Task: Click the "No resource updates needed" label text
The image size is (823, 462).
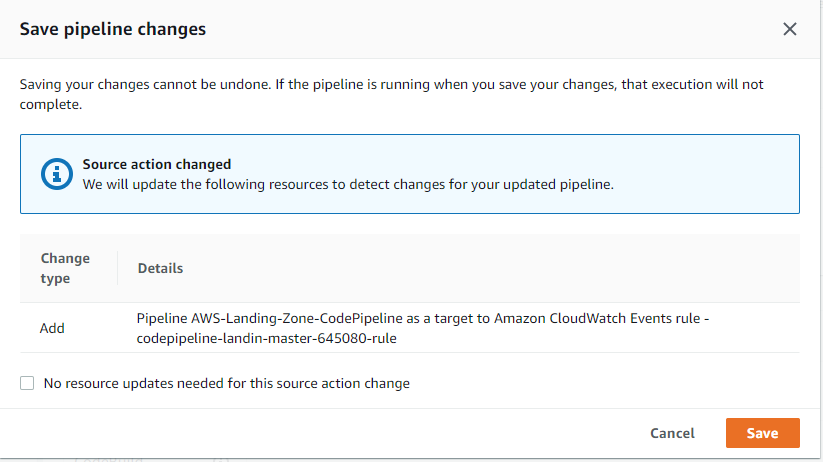Action: pos(227,383)
